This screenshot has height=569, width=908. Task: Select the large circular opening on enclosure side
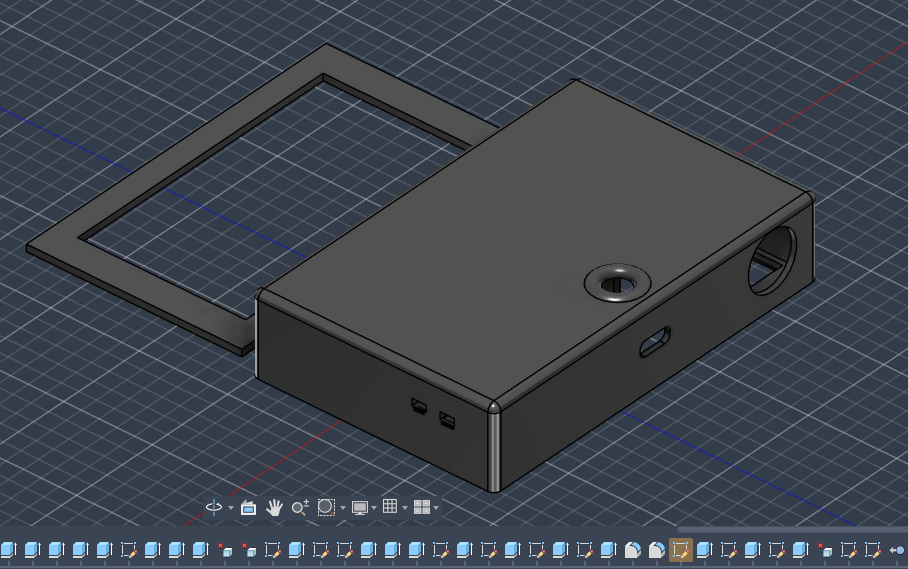click(x=772, y=261)
